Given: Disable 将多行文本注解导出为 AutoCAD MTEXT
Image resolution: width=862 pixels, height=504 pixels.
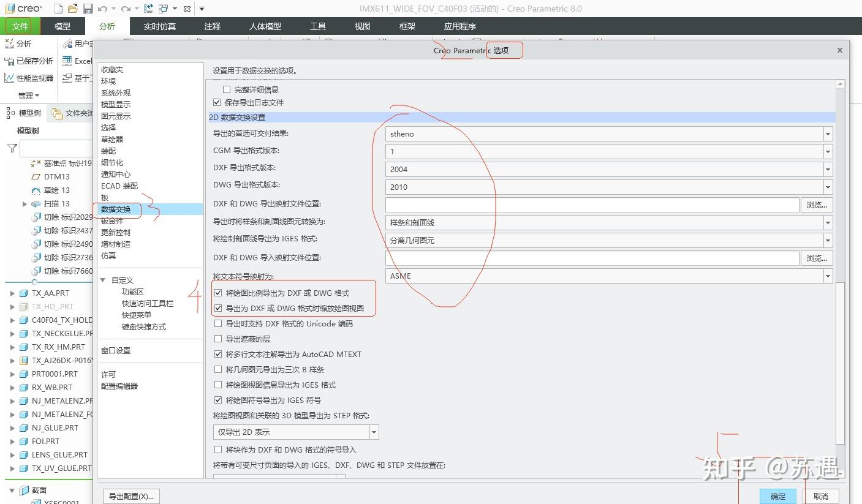Looking at the screenshot, I should [219, 354].
